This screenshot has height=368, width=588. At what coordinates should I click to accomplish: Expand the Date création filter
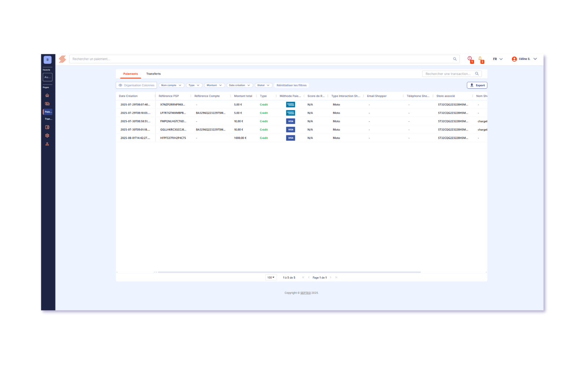240,85
